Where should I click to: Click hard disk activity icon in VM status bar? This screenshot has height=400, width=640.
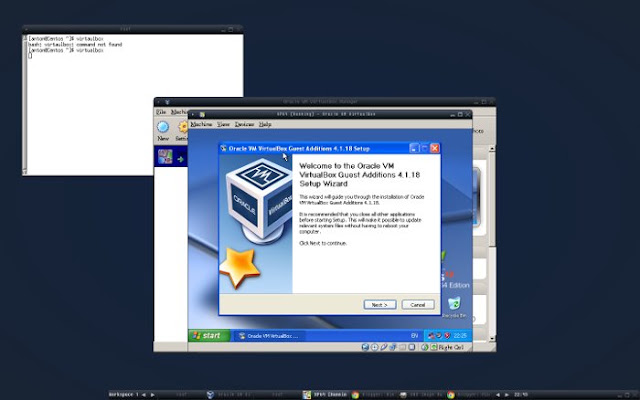(365, 347)
